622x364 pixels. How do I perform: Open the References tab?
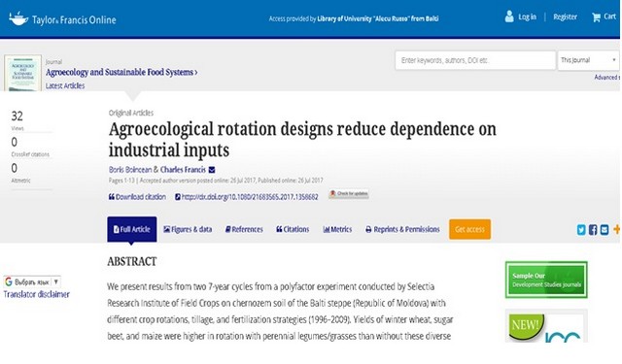point(244,229)
